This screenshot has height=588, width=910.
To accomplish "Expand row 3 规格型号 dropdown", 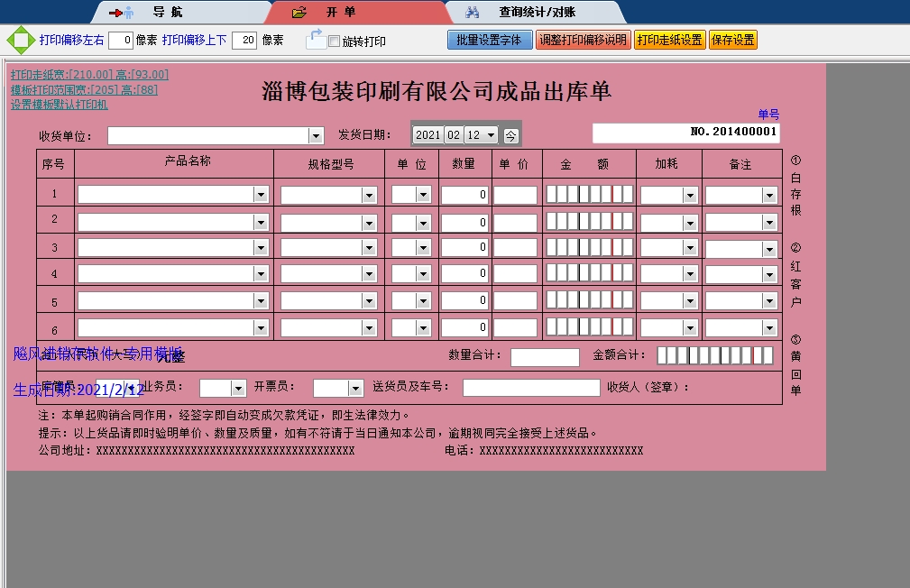I will [x=369, y=248].
